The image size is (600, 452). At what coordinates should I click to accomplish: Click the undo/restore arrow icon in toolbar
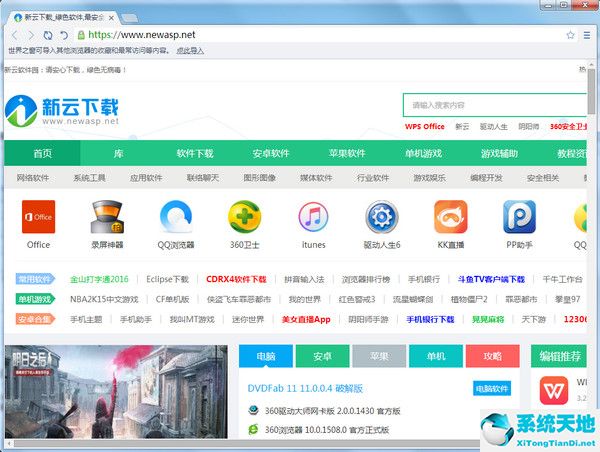[x=64, y=35]
